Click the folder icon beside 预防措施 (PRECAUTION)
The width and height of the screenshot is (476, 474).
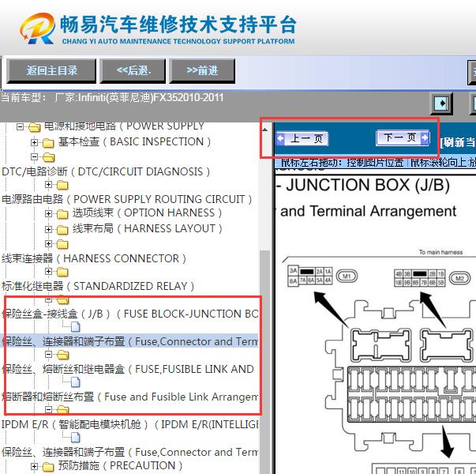pos(48,466)
